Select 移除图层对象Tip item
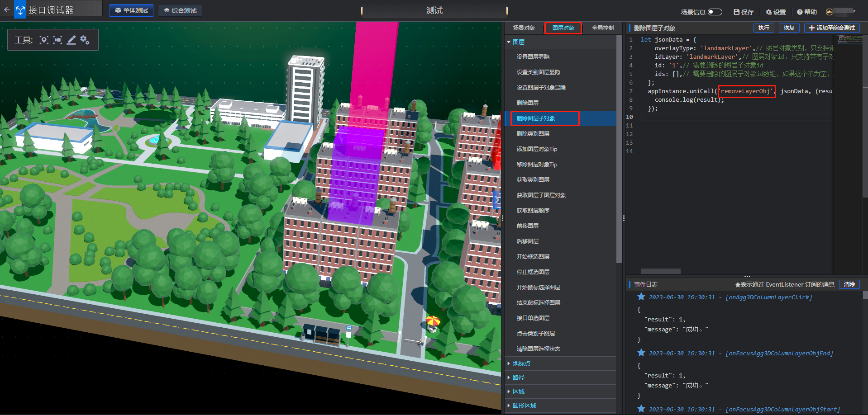 (560, 165)
